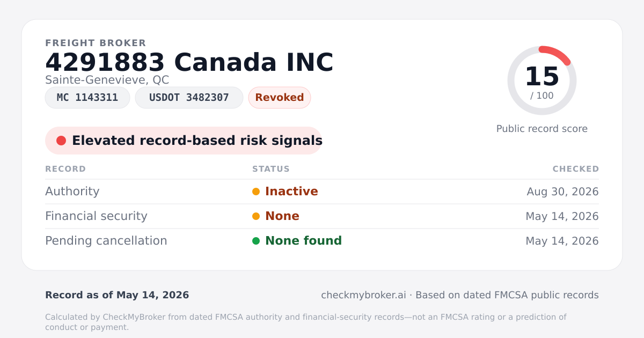
Task: Click the Aug 30, 2026 checked date
Action: coord(563,192)
